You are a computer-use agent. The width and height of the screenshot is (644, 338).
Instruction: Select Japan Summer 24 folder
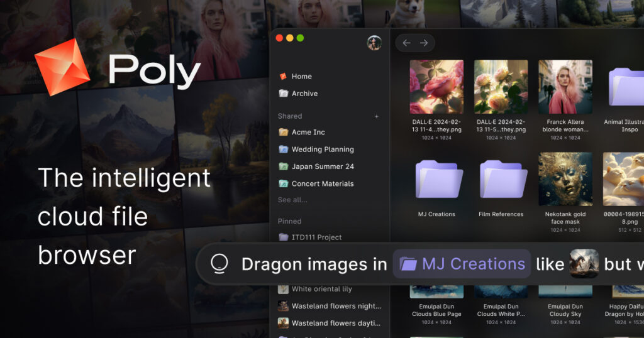tap(323, 166)
